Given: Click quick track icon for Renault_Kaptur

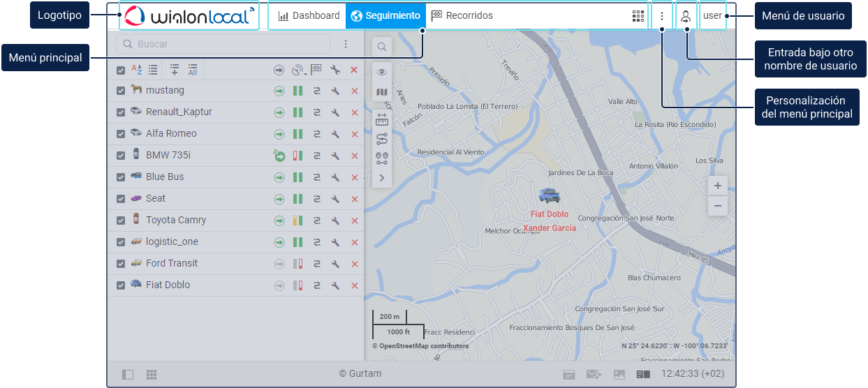Looking at the screenshot, I should [317, 112].
